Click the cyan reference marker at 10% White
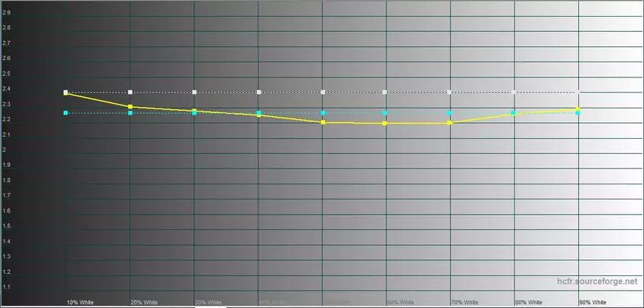This screenshot has height=308, width=644. point(67,113)
